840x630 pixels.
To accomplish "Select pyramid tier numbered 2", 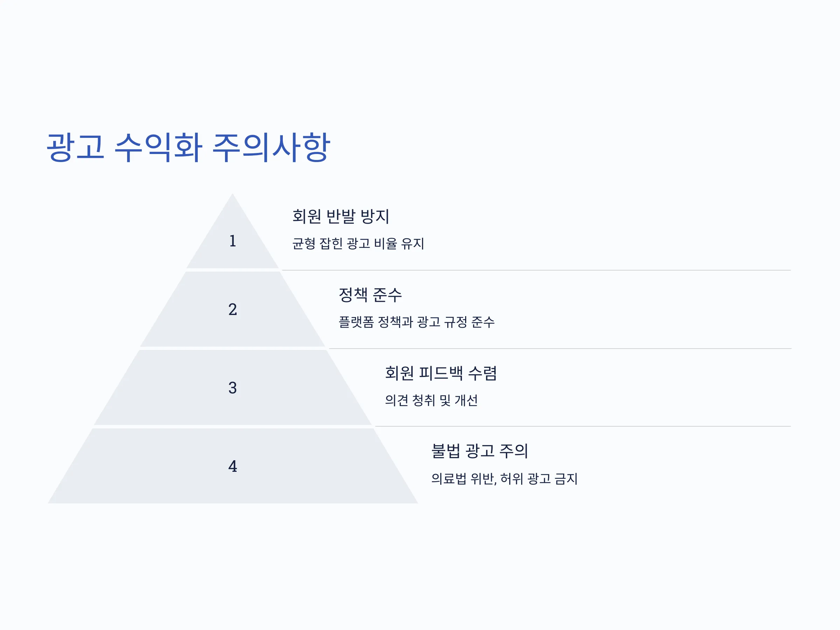I will 232,309.
